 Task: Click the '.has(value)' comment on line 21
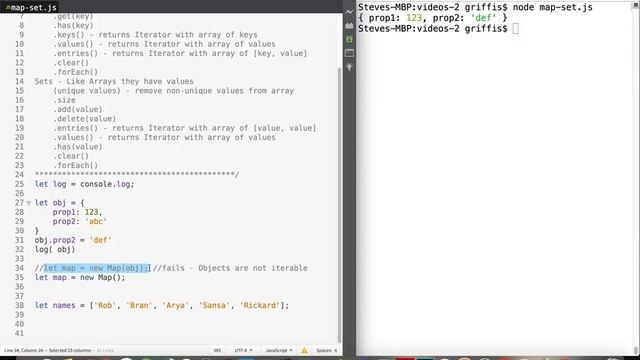click(x=78, y=147)
